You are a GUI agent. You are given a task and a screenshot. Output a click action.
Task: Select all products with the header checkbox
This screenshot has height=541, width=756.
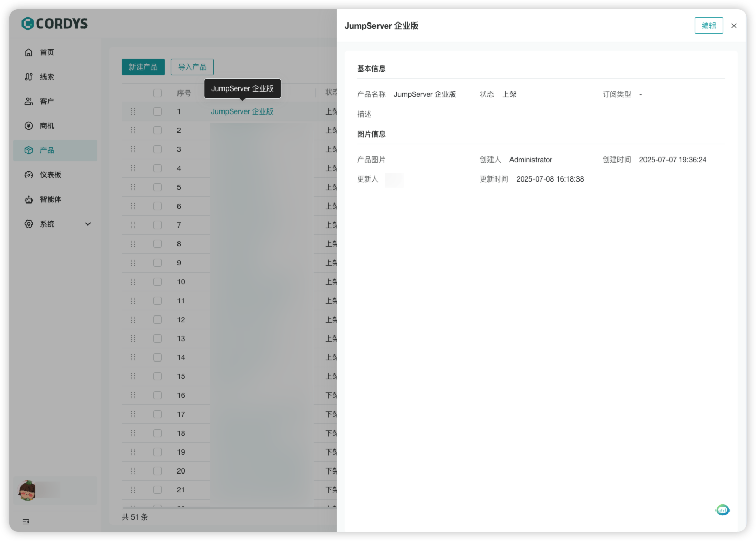[157, 93]
